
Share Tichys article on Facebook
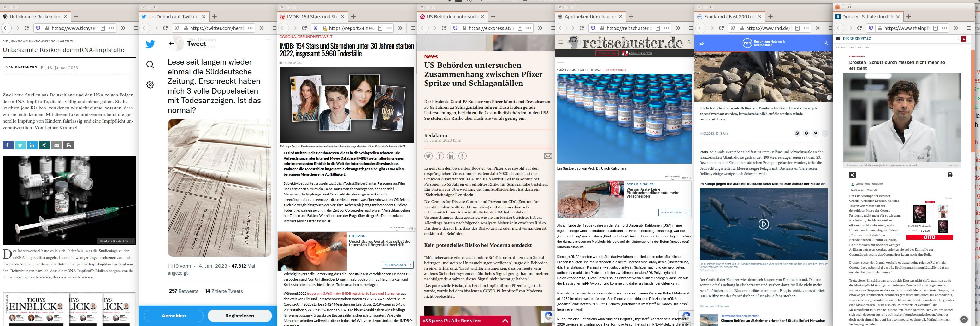[x=8, y=145]
